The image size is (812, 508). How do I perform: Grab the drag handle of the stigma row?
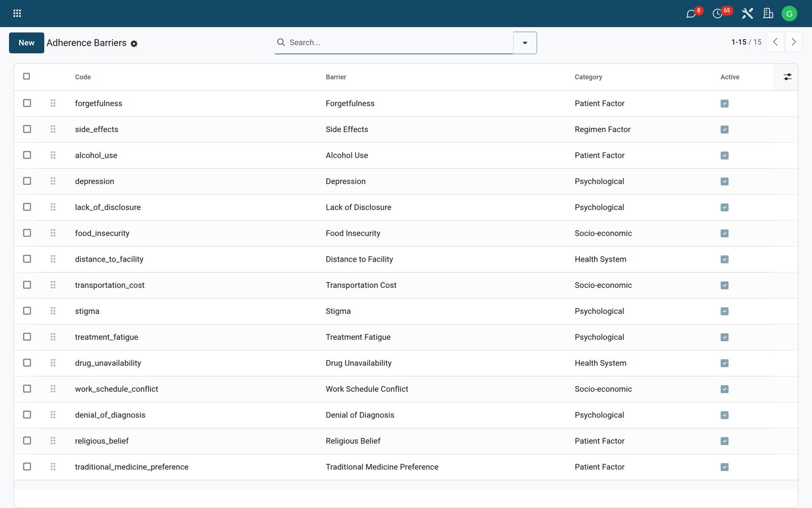(x=53, y=311)
